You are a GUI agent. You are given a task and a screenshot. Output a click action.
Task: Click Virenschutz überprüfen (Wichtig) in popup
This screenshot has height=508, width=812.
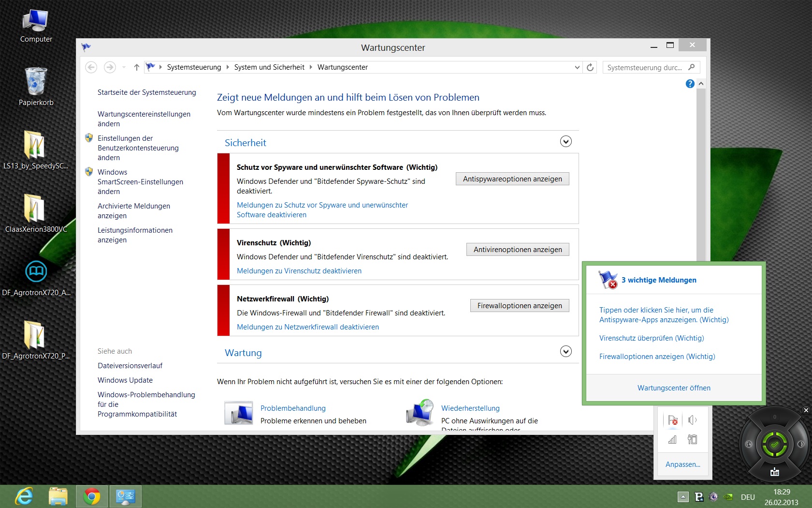pyautogui.click(x=652, y=338)
